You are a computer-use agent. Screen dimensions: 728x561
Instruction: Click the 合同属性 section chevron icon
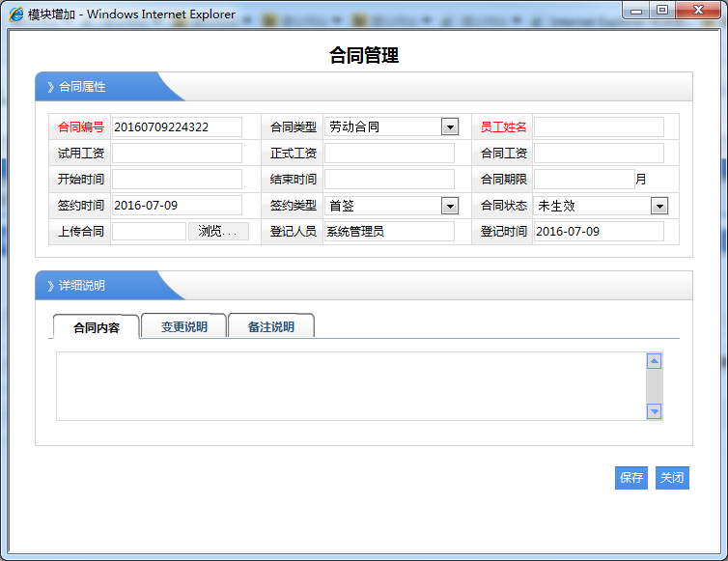pyautogui.click(x=50, y=87)
